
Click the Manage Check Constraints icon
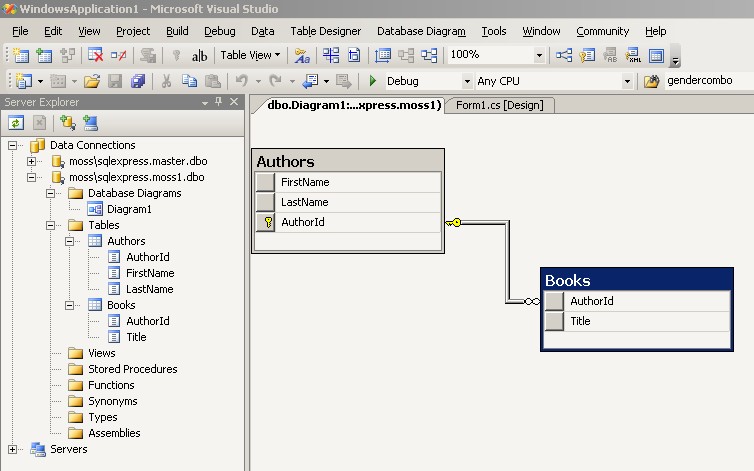click(656, 55)
